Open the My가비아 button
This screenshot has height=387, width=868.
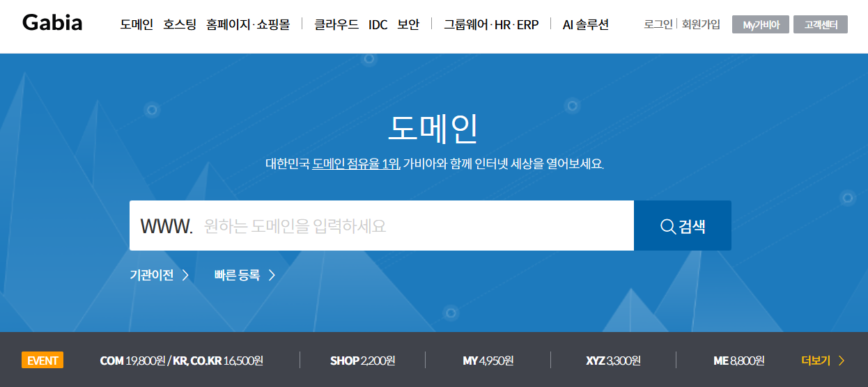pyautogui.click(x=761, y=25)
